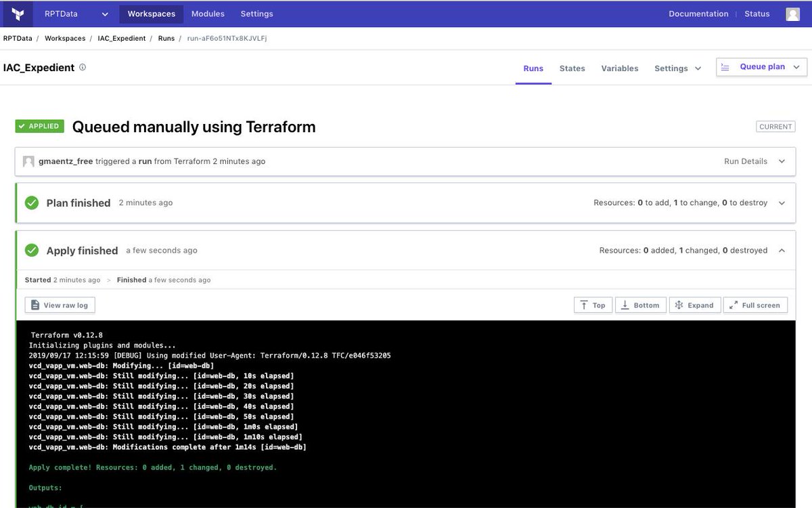Click the CURRENT label badge
Image resolution: width=812 pixels, height=508 pixels.
775,127
